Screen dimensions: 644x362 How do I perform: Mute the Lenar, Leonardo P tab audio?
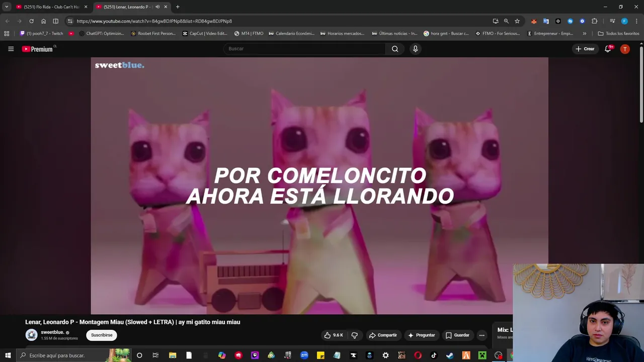(x=157, y=7)
